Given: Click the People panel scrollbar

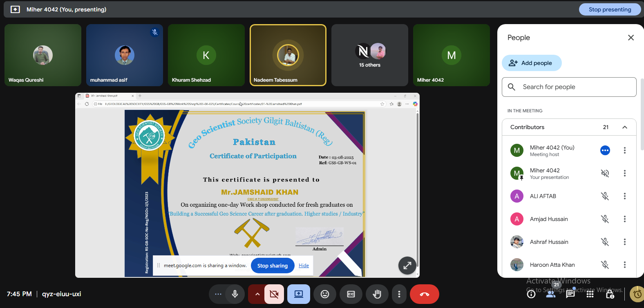Looking at the screenshot, I should 642,114.
